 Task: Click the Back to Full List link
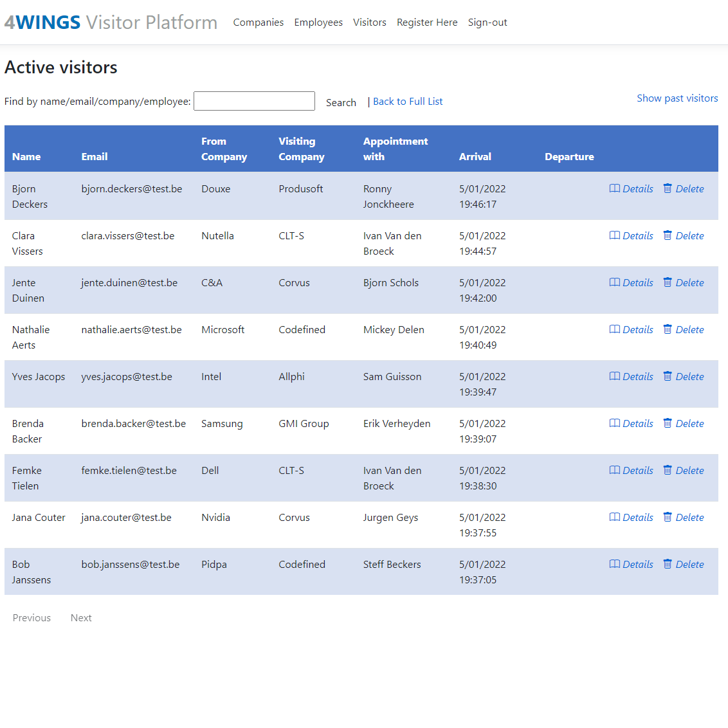coord(408,101)
